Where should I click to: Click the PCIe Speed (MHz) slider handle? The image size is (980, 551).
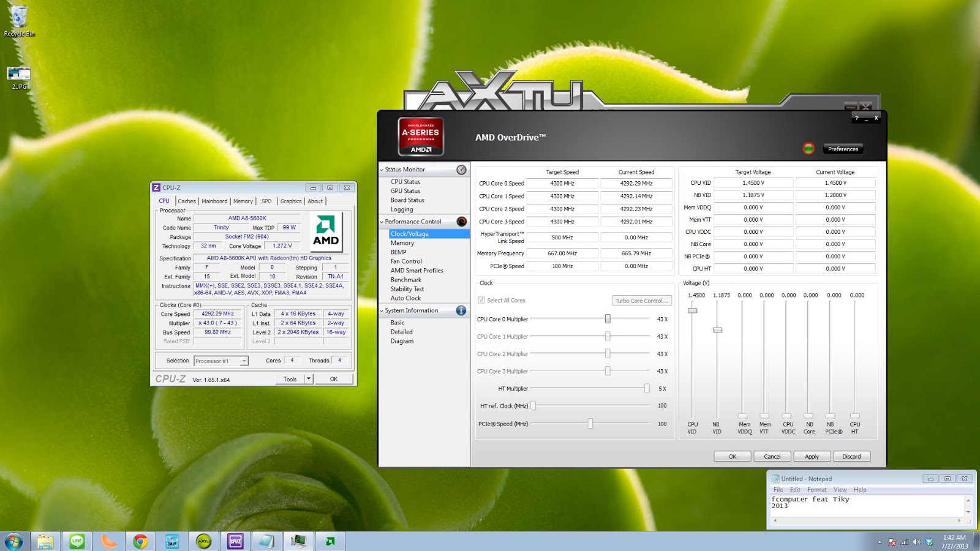pyautogui.click(x=590, y=424)
